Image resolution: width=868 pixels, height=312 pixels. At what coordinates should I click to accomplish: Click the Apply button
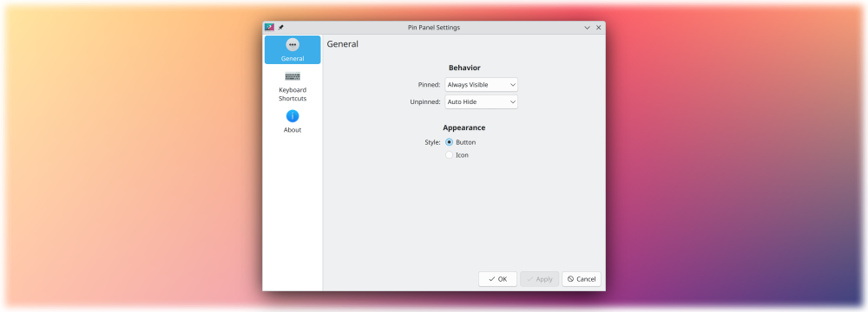pos(539,279)
